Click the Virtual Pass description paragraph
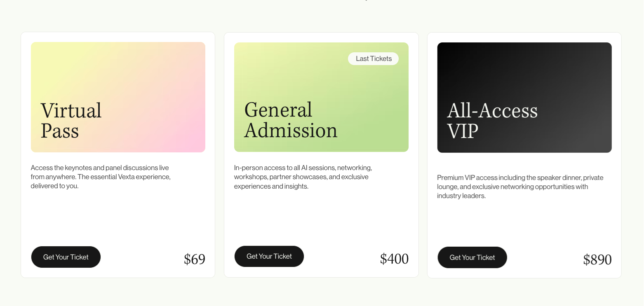This screenshot has width=644, height=306. click(x=101, y=177)
